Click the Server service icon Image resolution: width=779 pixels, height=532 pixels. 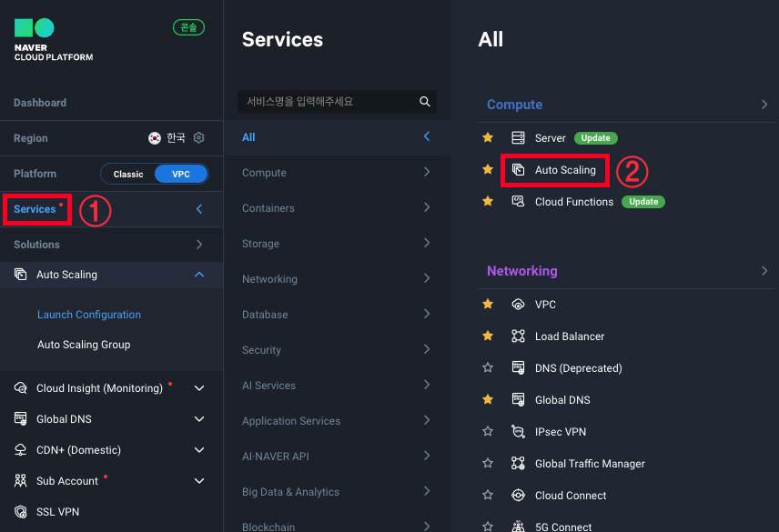518,137
